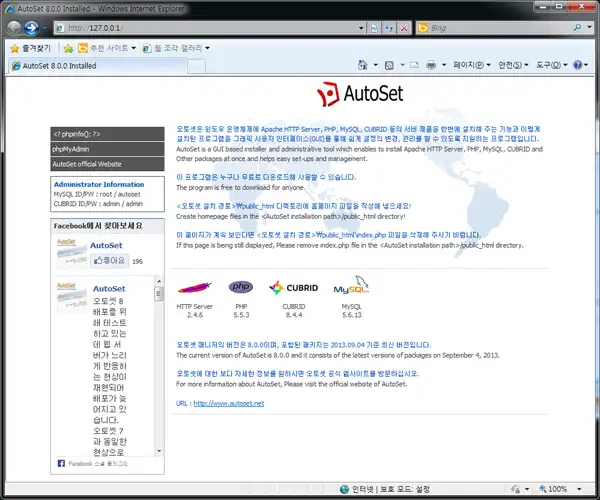The image size is (600, 500).
Task: Select the AutoSet 8.0.0 Installed tab
Action: pos(98,66)
